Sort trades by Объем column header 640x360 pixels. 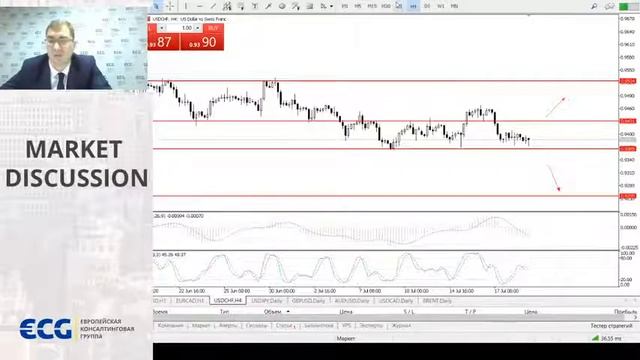click(x=273, y=312)
